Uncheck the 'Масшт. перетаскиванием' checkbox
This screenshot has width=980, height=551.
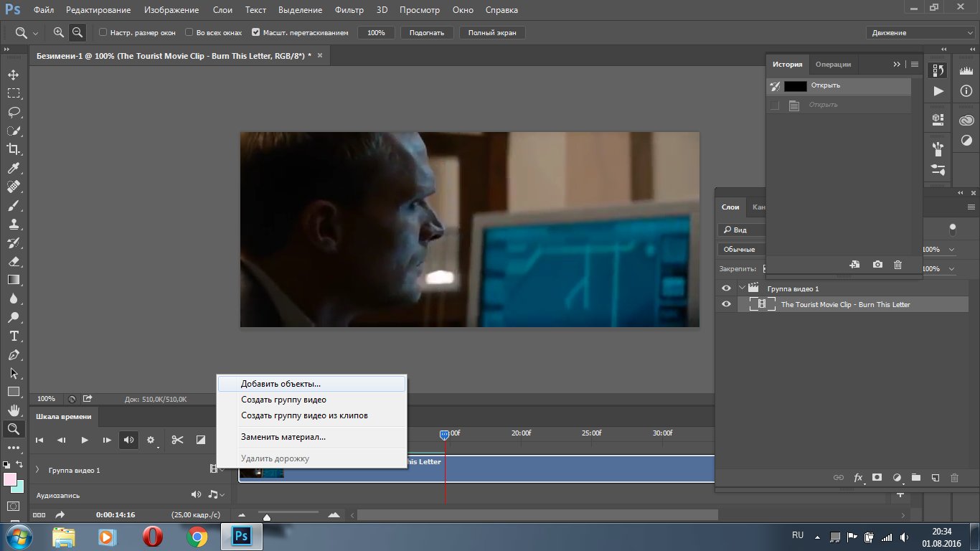point(256,32)
